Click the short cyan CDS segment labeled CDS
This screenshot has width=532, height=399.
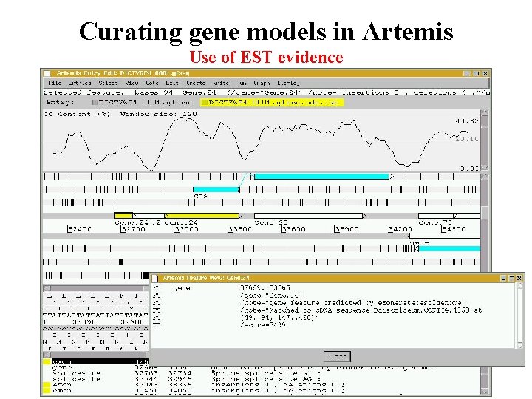(216, 189)
